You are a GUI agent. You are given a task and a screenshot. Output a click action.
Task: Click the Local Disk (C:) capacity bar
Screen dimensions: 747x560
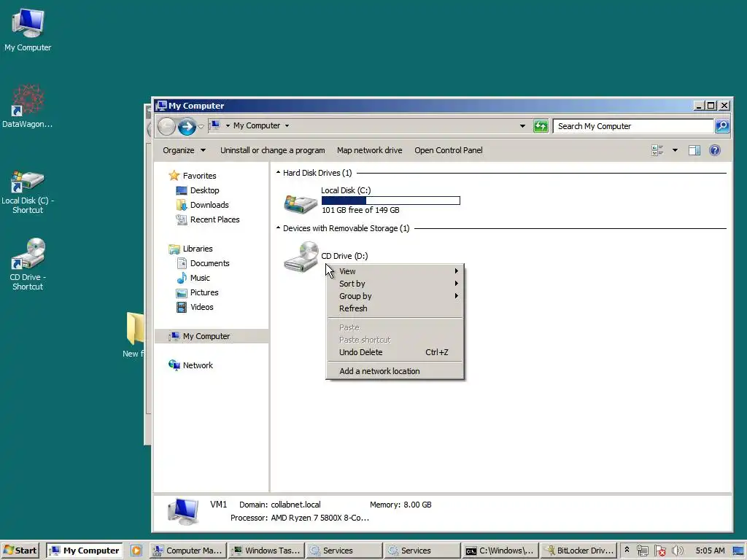(391, 201)
